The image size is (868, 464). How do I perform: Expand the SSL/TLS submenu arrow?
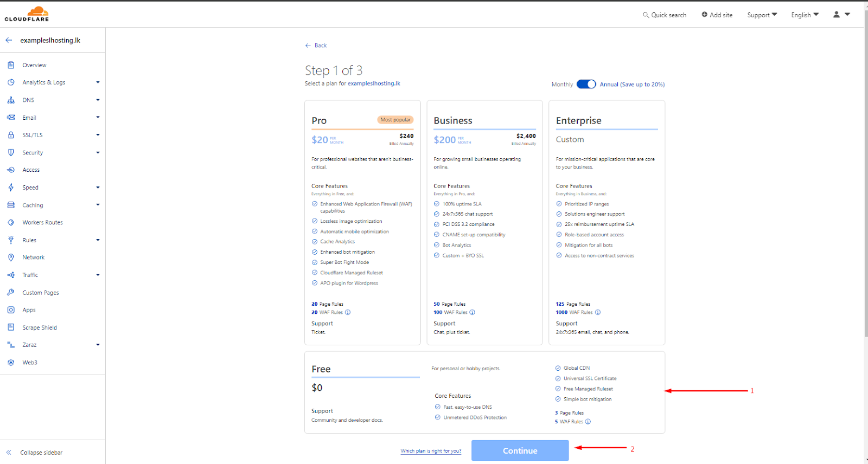[x=98, y=135]
